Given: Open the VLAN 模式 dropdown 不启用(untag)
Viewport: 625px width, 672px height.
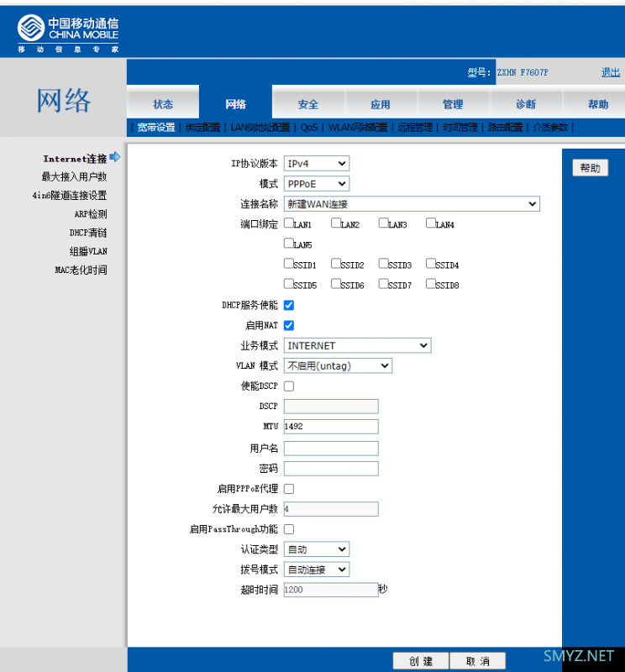Looking at the screenshot, I should click(x=338, y=365).
